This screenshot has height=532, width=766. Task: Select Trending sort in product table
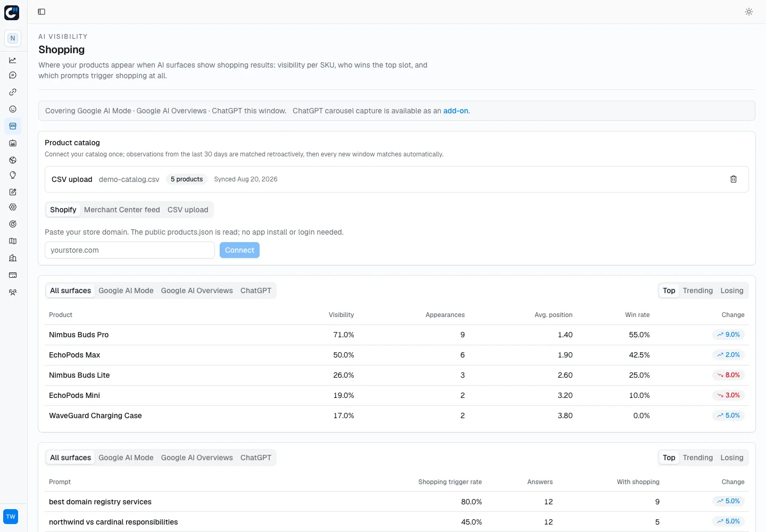(x=698, y=290)
